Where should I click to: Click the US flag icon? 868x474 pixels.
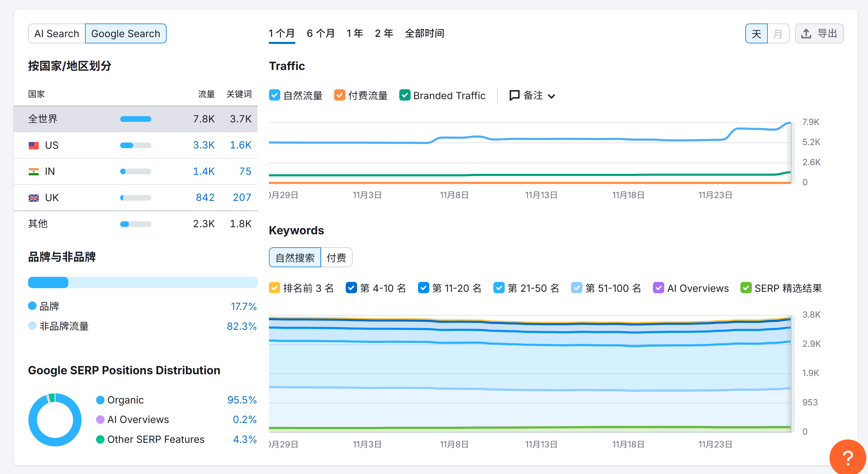pos(34,145)
